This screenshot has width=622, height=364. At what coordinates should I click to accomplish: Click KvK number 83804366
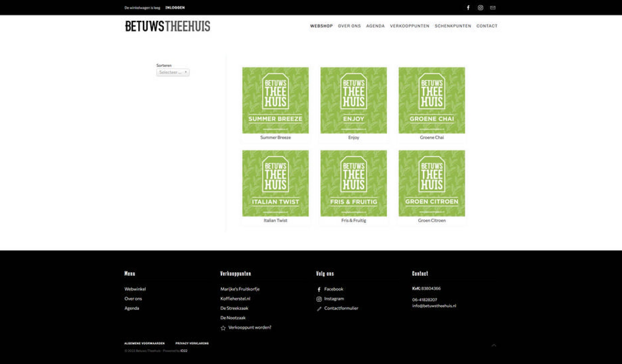pos(431,289)
